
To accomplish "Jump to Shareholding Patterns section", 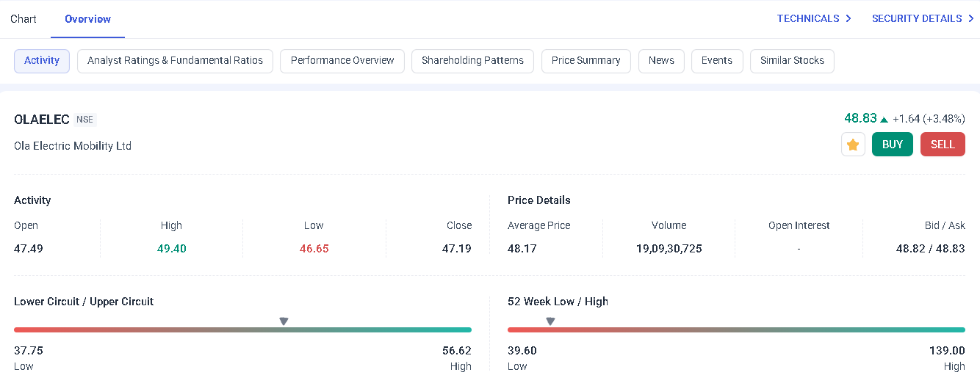I will [472, 61].
